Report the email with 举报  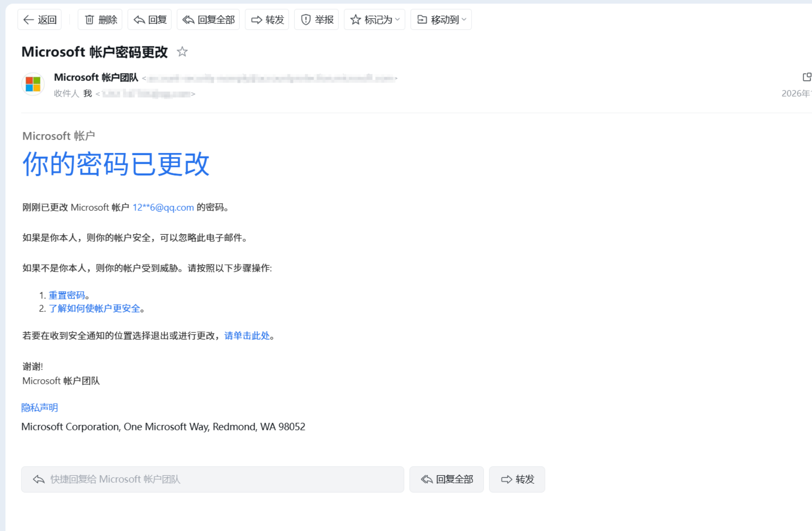[316, 20]
